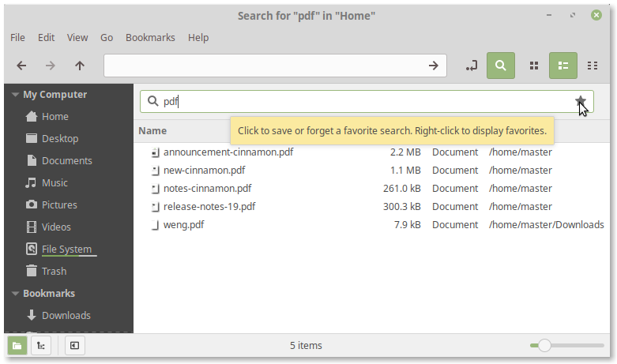Navigate up to parent folder arrow

tap(80, 66)
